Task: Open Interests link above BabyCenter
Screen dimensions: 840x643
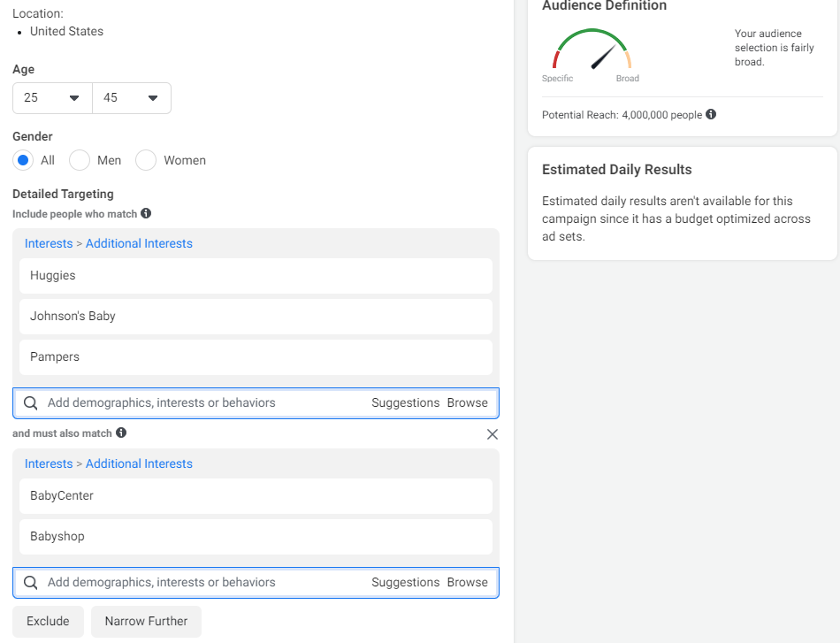Action: click(x=49, y=463)
